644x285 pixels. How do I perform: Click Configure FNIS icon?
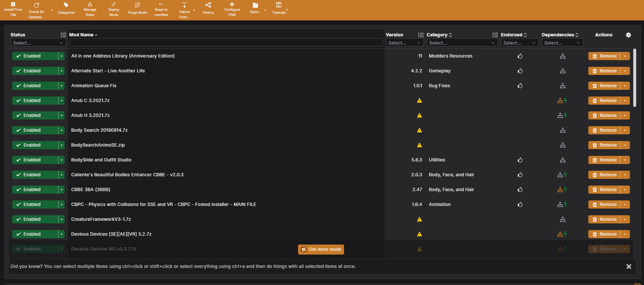(x=232, y=4)
